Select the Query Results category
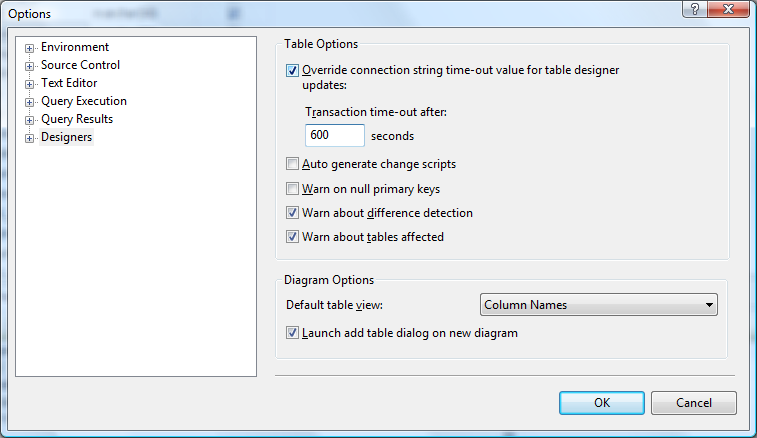 (x=76, y=120)
